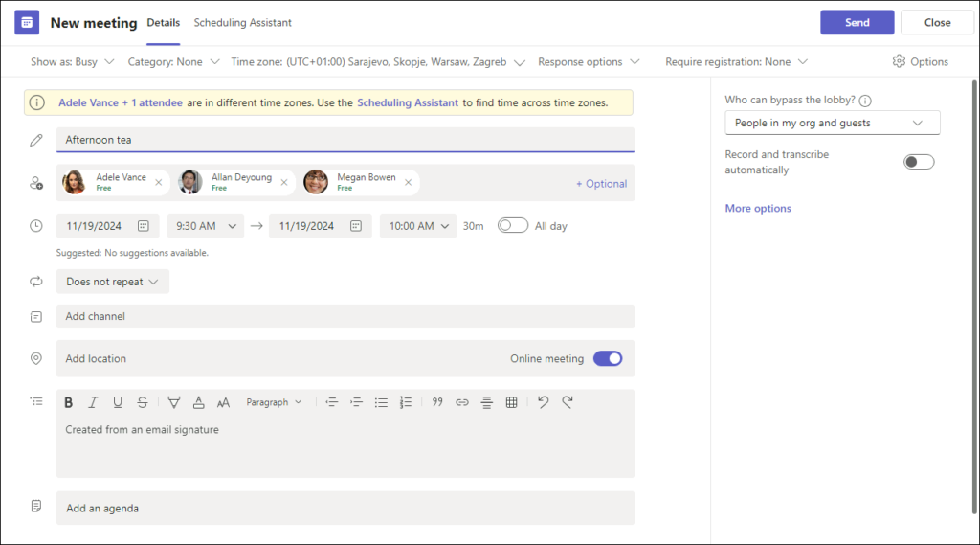Decrease paragraph indent
The width and height of the screenshot is (980, 545).
coord(332,402)
